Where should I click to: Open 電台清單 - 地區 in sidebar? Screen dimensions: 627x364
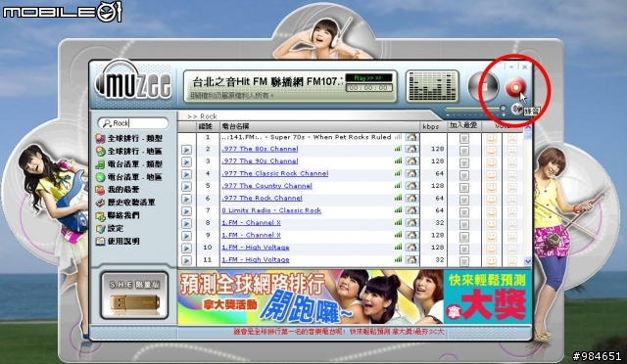point(128,177)
